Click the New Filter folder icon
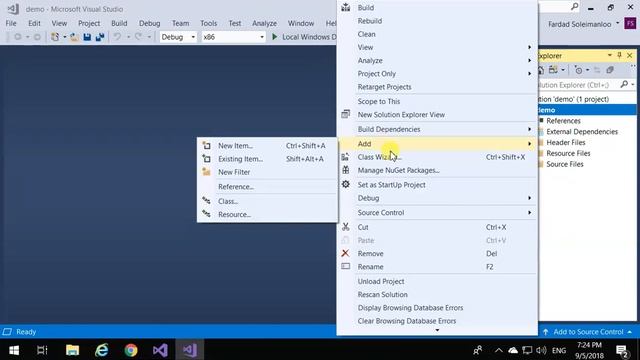This screenshot has width=640, height=360. 207,172
